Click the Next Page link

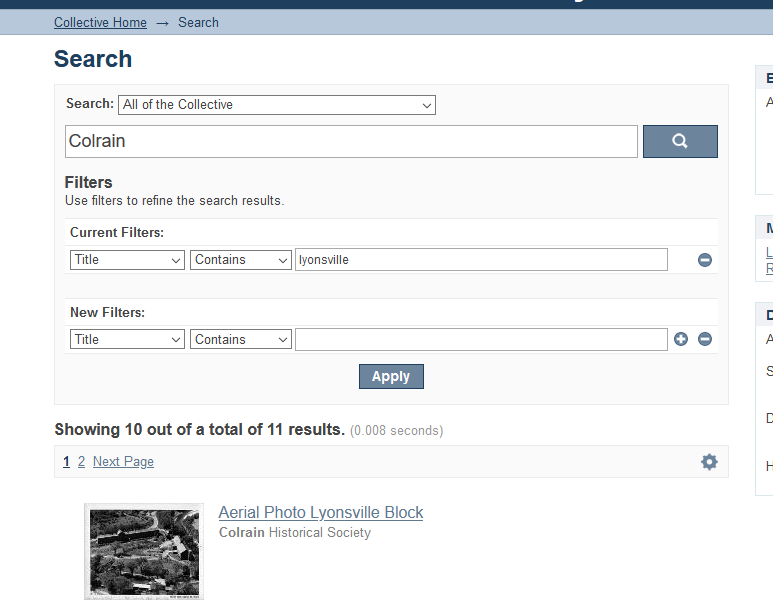[x=123, y=462]
